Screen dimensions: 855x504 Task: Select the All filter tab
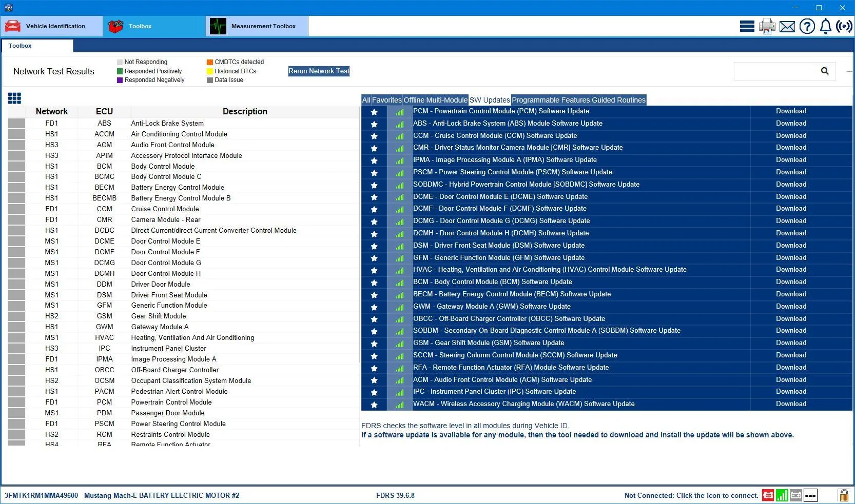pyautogui.click(x=366, y=100)
